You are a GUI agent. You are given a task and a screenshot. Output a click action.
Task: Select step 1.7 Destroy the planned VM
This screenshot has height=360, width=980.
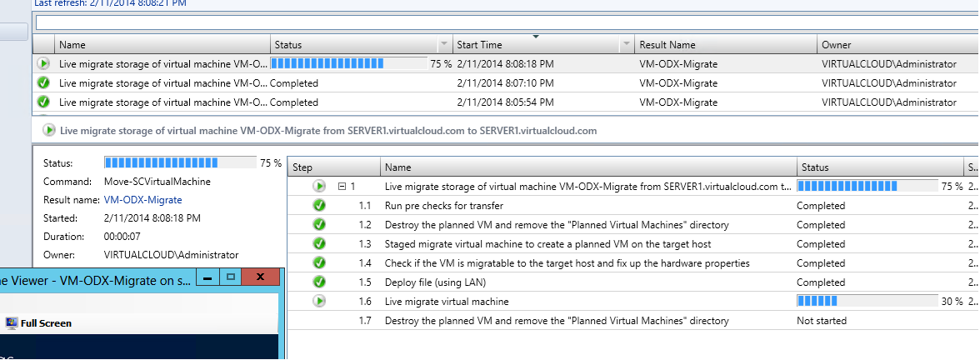(633, 321)
